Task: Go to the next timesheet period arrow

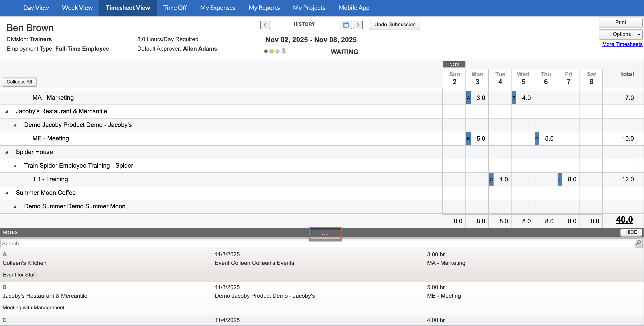Action: 358,25
